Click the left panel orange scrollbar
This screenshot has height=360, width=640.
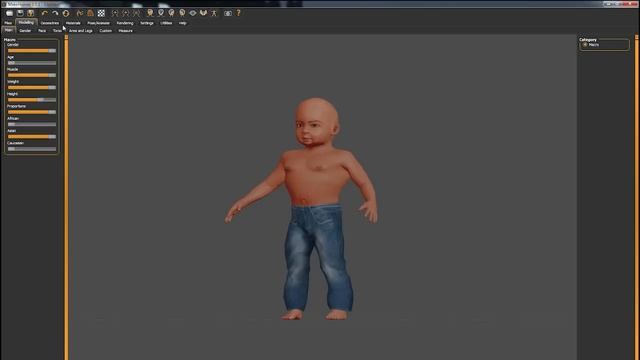pyautogui.click(x=66, y=198)
